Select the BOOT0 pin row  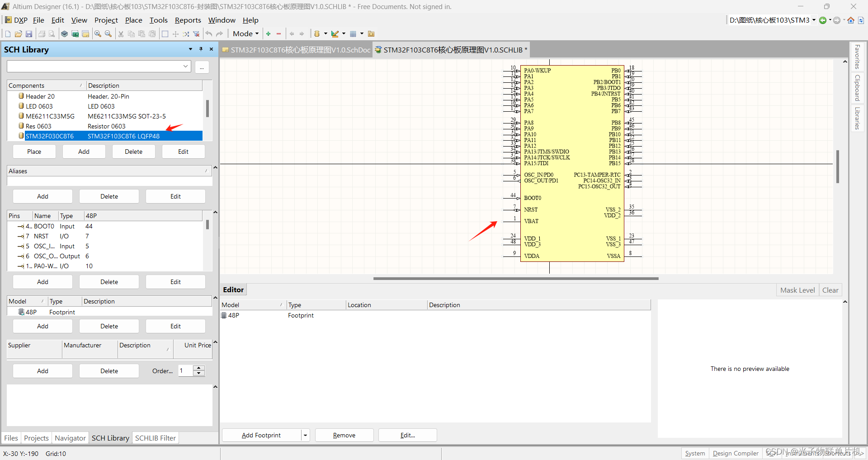pyautogui.click(x=105, y=226)
